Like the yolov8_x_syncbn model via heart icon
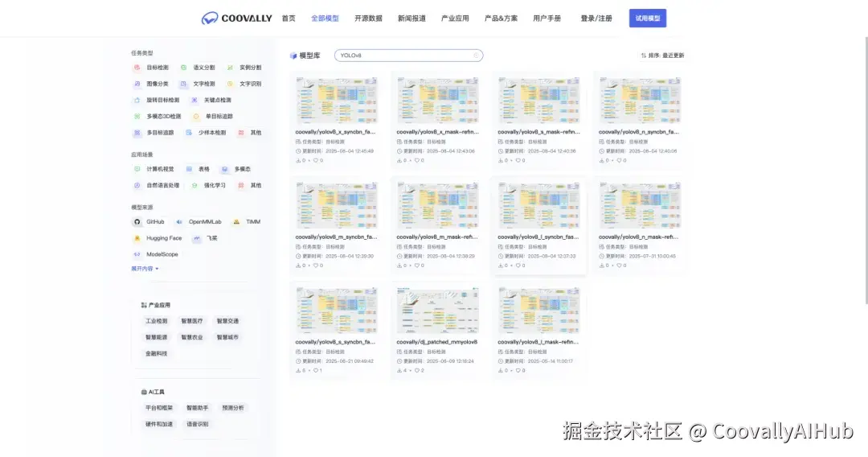 pos(316,161)
